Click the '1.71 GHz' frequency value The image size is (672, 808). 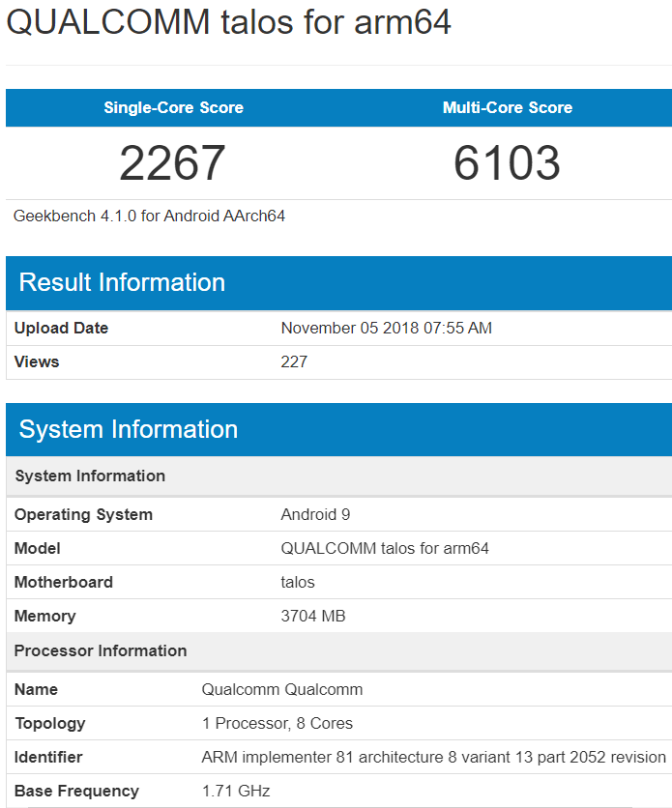point(236,791)
